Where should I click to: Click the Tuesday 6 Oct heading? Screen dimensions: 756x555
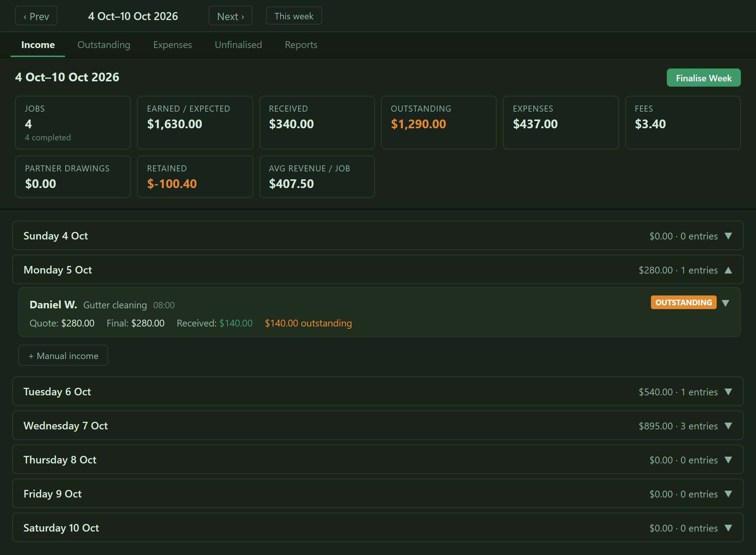pos(57,392)
